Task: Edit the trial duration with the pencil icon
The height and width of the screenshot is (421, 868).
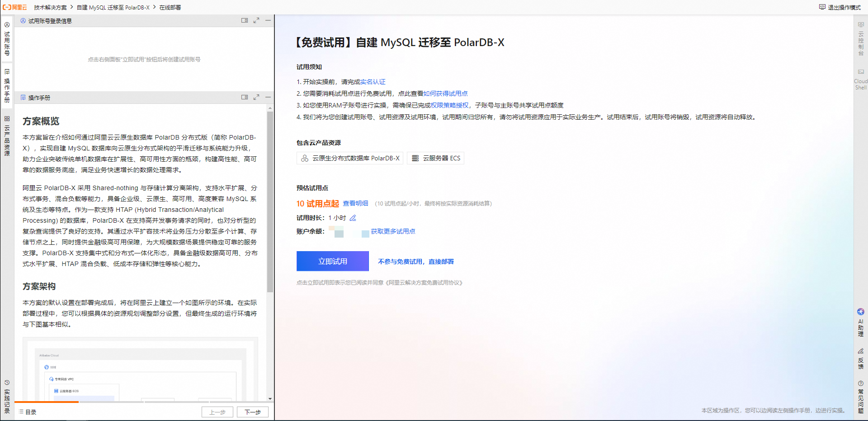Action: click(353, 218)
